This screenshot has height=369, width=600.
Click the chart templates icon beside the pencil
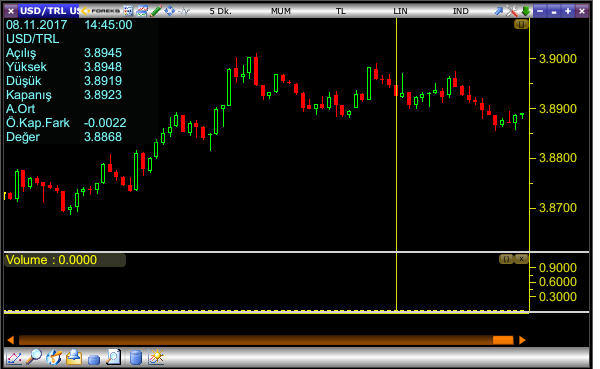click(142, 11)
